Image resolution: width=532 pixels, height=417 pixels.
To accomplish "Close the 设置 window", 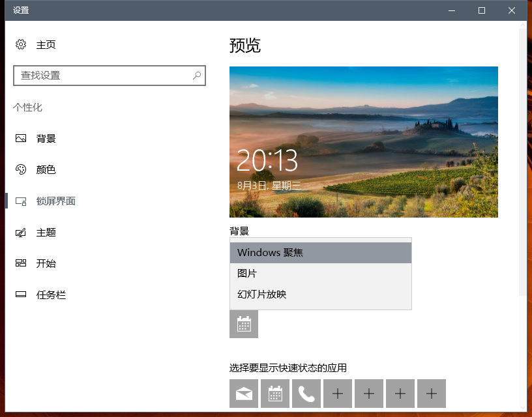I will [x=512, y=10].
